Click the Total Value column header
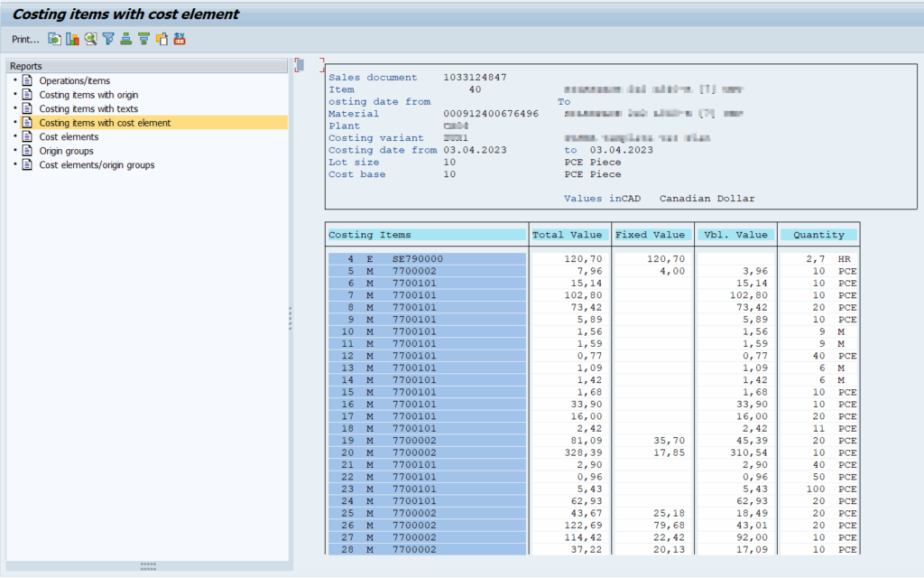This screenshot has width=924, height=578. tap(567, 235)
